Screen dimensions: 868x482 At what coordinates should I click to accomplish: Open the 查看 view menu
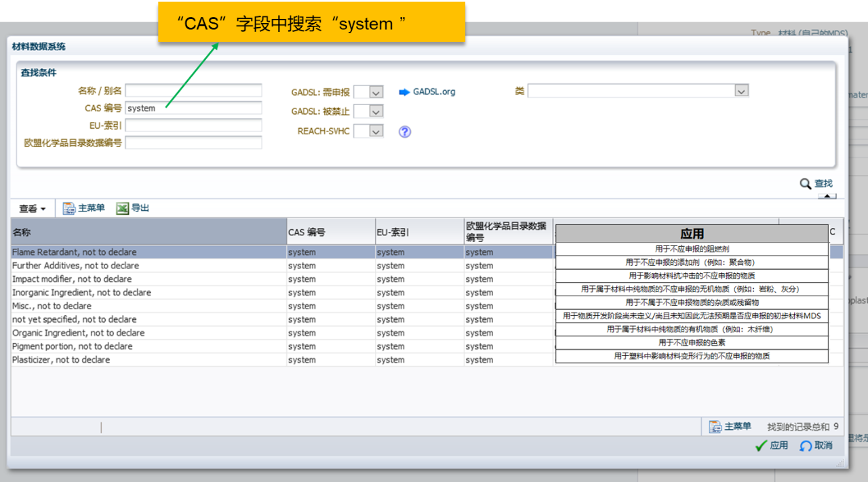[33, 209]
